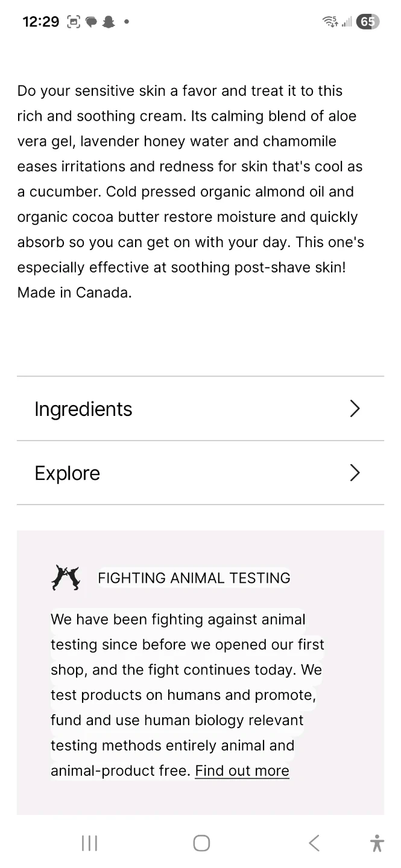Tap the cellular signal strength icon
Viewport: 401px width, 868px height.
[x=347, y=22]
